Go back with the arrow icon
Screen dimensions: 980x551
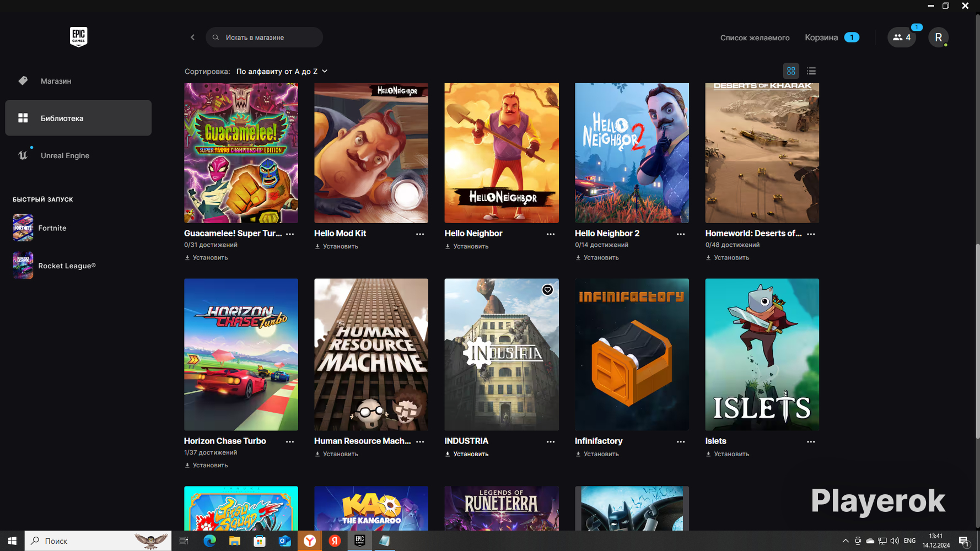click(192, 37)
